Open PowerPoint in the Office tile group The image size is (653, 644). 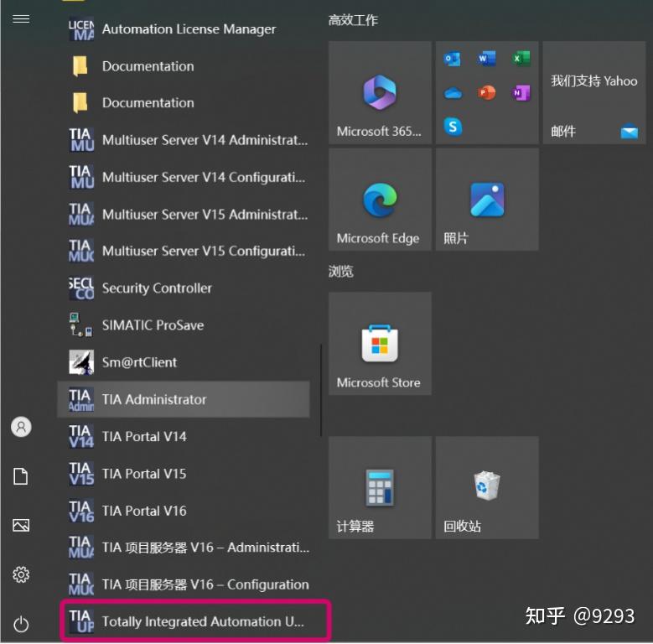486,92
